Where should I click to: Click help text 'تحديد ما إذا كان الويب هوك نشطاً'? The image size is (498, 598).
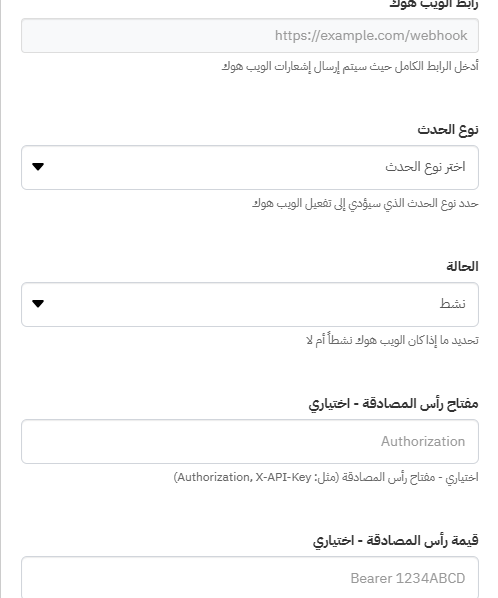tap(392, 340)
